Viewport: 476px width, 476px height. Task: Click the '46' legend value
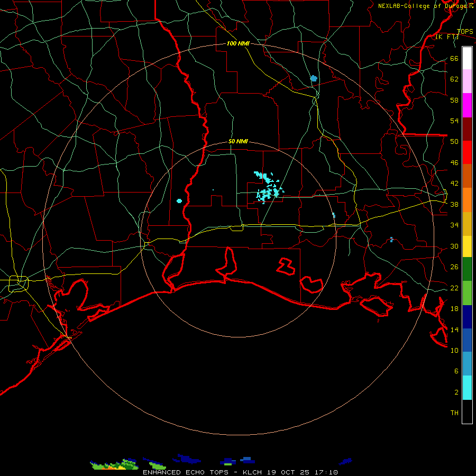pyautogui.click(x=454, y=163)
